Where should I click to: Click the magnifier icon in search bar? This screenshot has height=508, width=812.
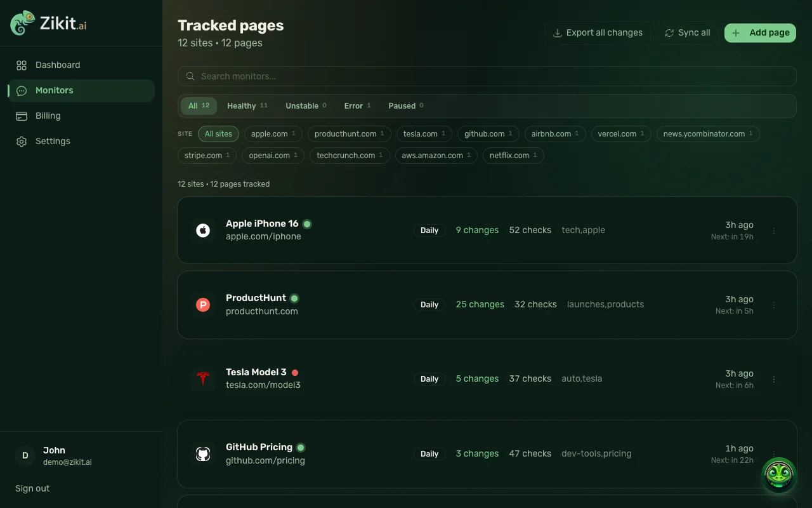[x=190, y=76]
